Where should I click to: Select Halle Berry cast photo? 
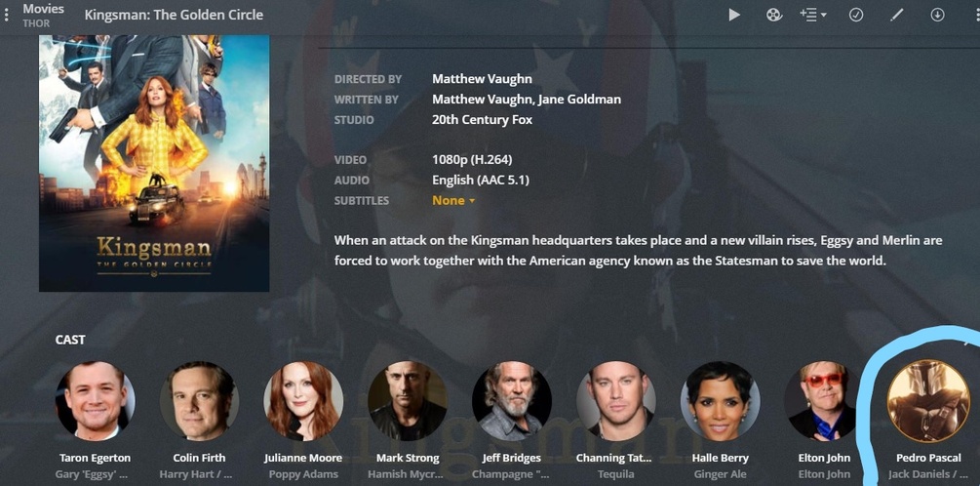click(x=720, y=401)
